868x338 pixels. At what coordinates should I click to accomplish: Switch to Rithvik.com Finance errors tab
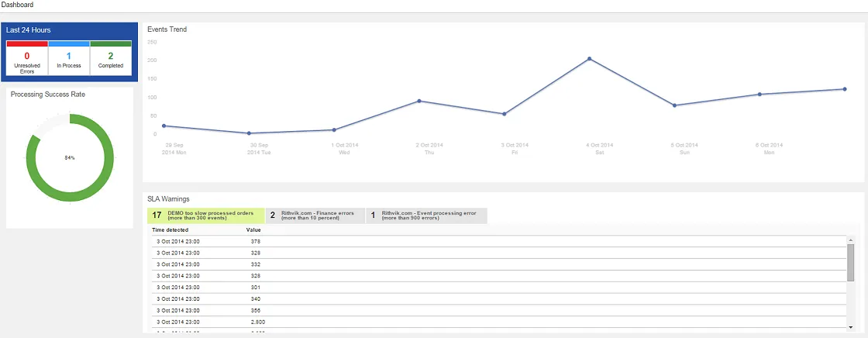click(315, 216)
